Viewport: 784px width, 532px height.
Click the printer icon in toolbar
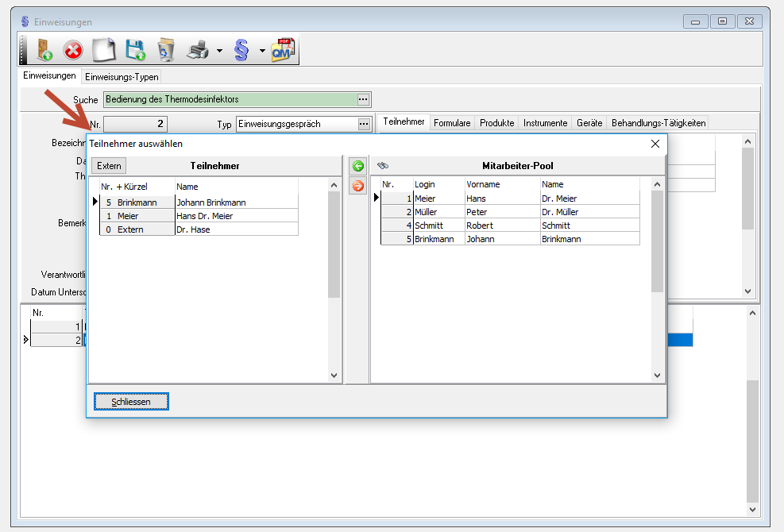coord(197,51)
